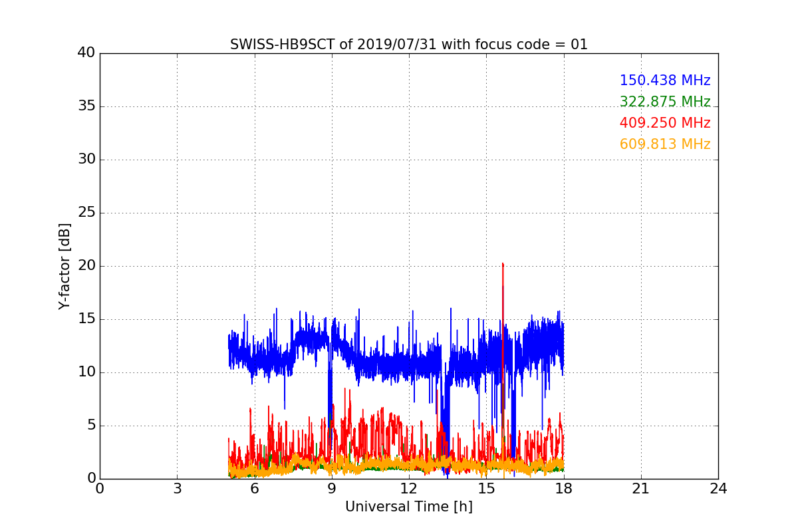Select the '322.875 MHz' legend label

point(665,102)
